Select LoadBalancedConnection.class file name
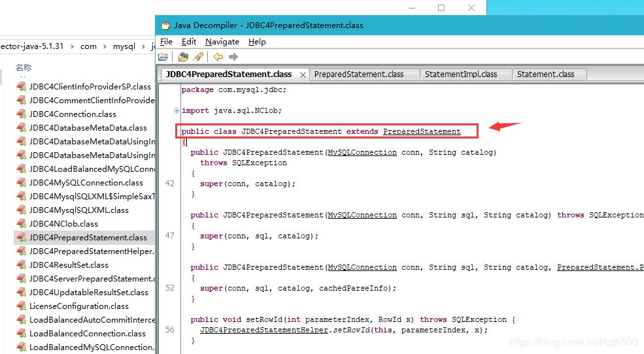644x354 pixels. coord(88,334)
